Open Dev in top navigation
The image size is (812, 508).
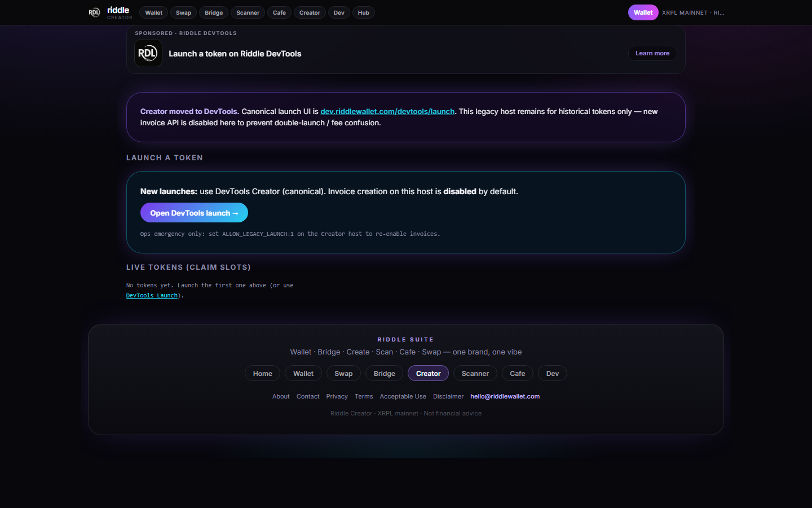[x=339, y=12]
